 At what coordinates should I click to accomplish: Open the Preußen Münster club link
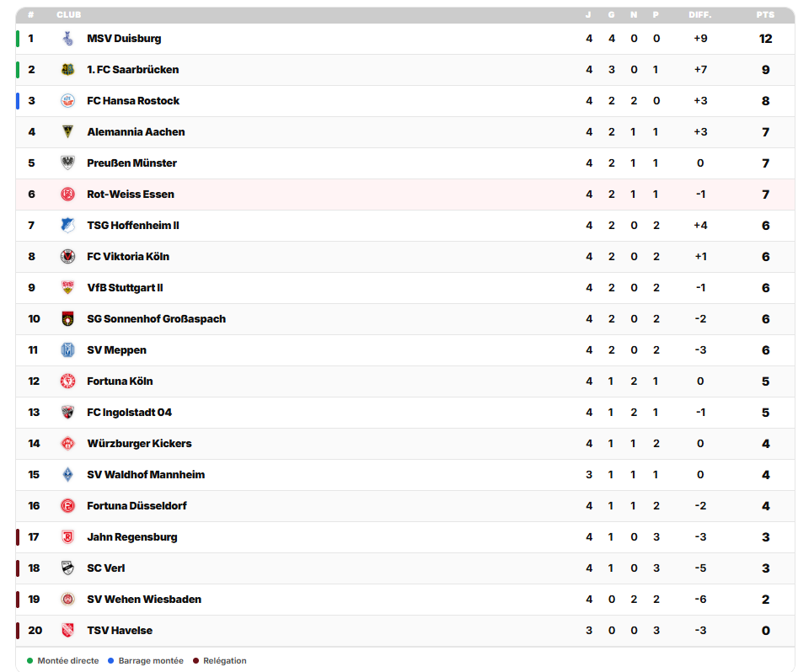coord(131,163)
